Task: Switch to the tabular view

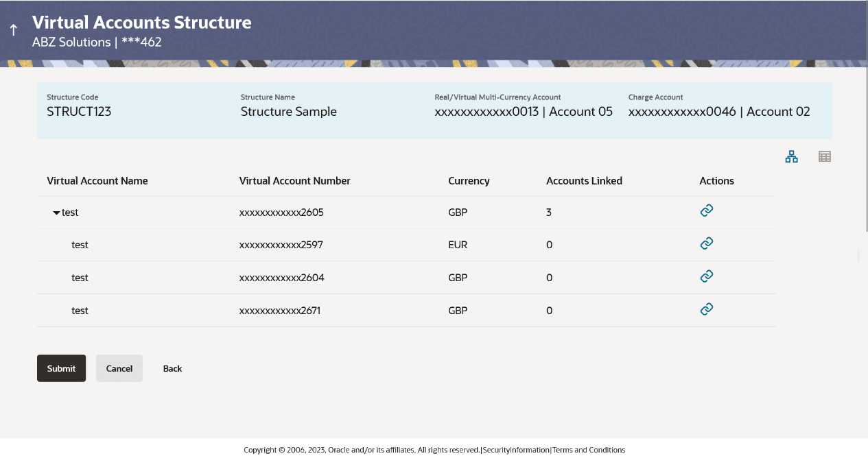Action: (824, 156)
